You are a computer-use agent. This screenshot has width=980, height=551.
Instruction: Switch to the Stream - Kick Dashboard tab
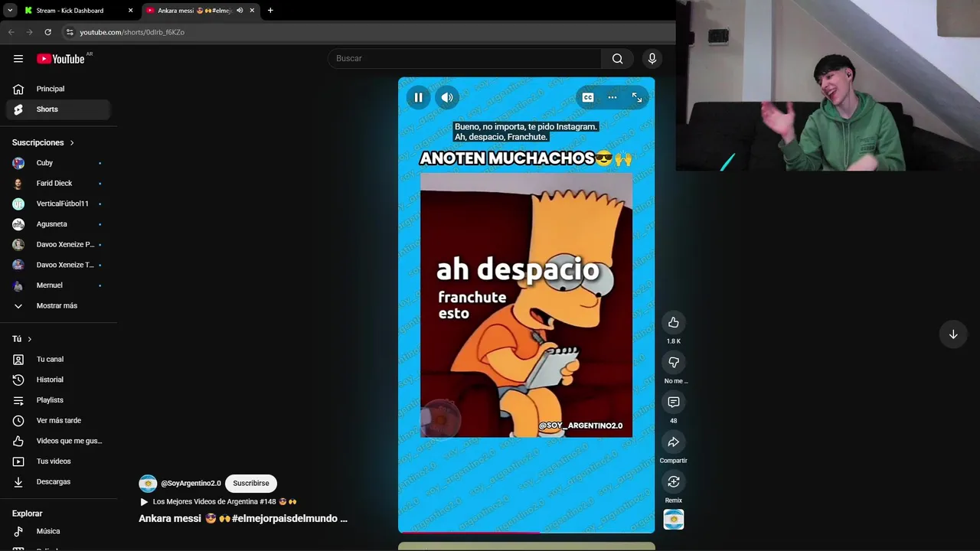tap(77, 11)
